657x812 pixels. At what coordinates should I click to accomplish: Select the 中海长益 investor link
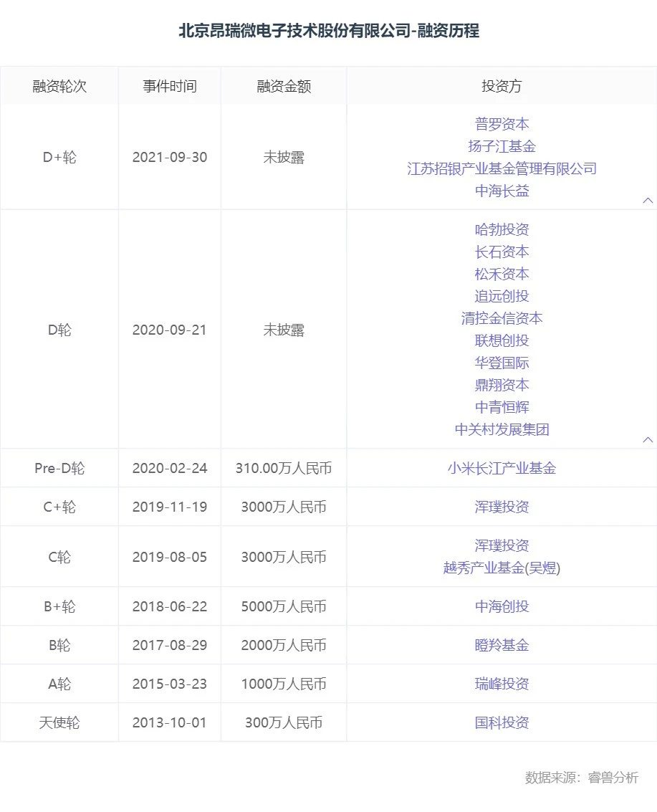(x=502, y=191)
